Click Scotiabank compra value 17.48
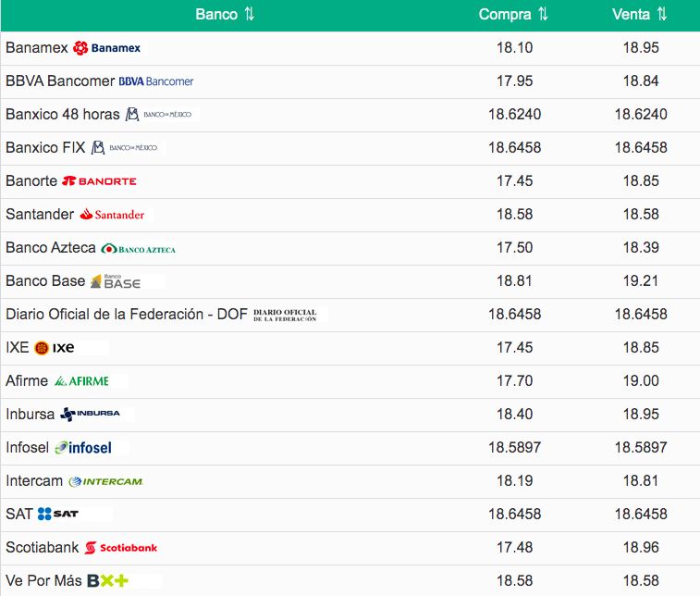 [x=515, y=547]
